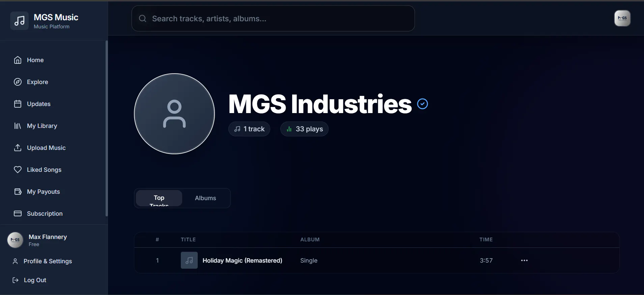Click the "Holiday Magic (Remastered)" track title
644x295 pixels.
pyautogui.click(x=242, y=261)
